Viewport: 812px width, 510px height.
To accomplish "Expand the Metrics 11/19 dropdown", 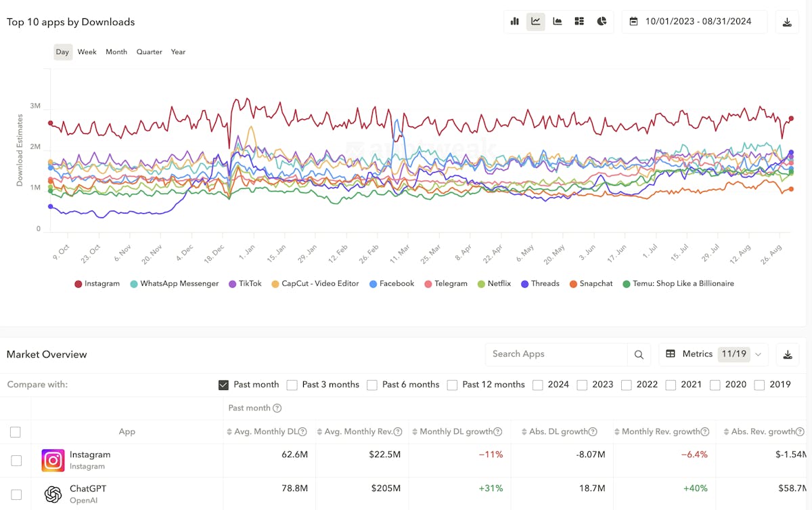I will click(x=715, y=354).
